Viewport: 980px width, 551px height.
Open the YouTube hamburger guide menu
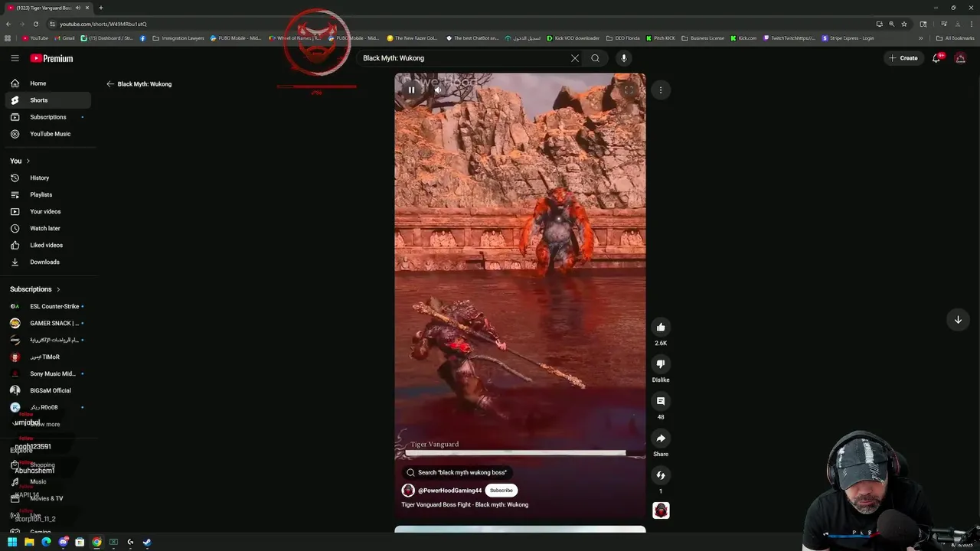point(15,58)
